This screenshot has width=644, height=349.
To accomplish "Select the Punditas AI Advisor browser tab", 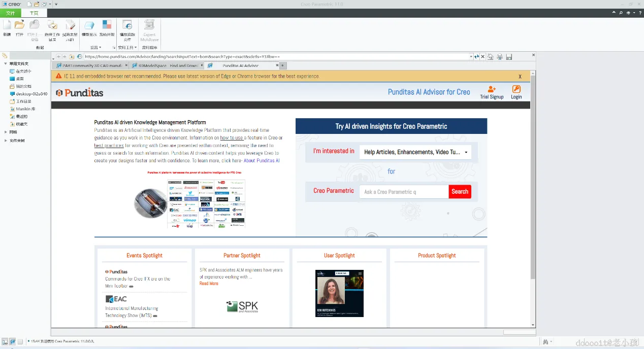I will pos(242,65).
